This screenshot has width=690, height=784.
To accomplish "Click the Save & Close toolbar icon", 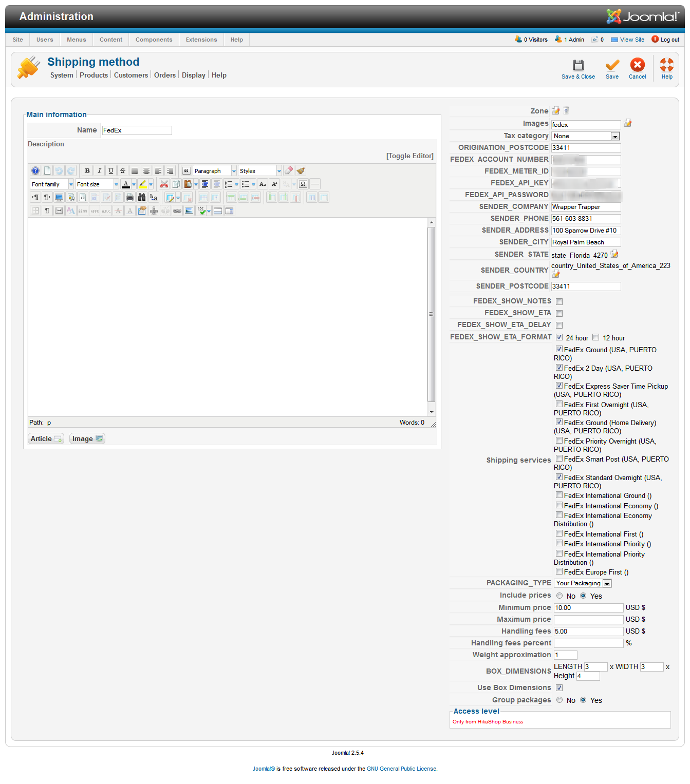I will (578, 65).
